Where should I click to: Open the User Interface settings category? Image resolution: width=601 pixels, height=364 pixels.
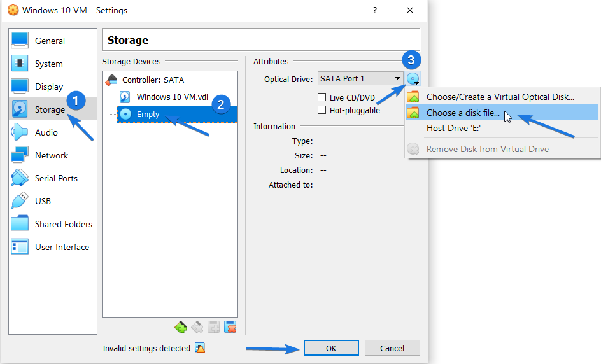click(53, 247)
